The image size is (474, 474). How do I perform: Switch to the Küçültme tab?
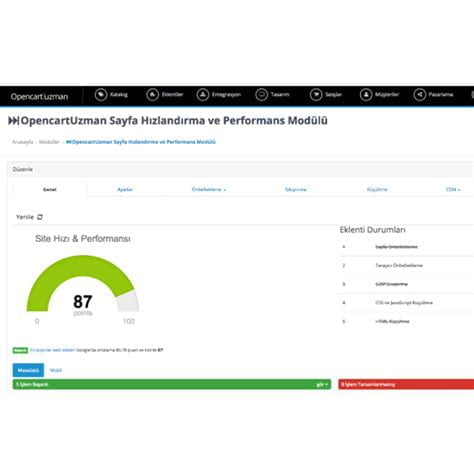[377, 190]
